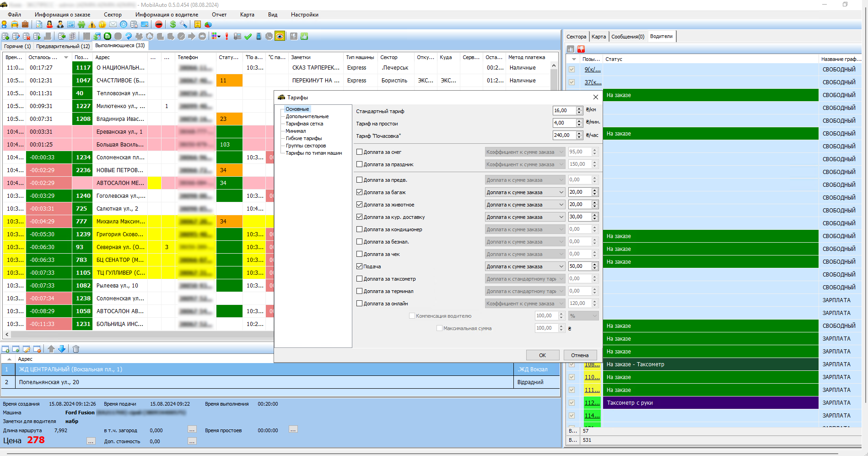Click the red stop sign toolbar icon

159,24
